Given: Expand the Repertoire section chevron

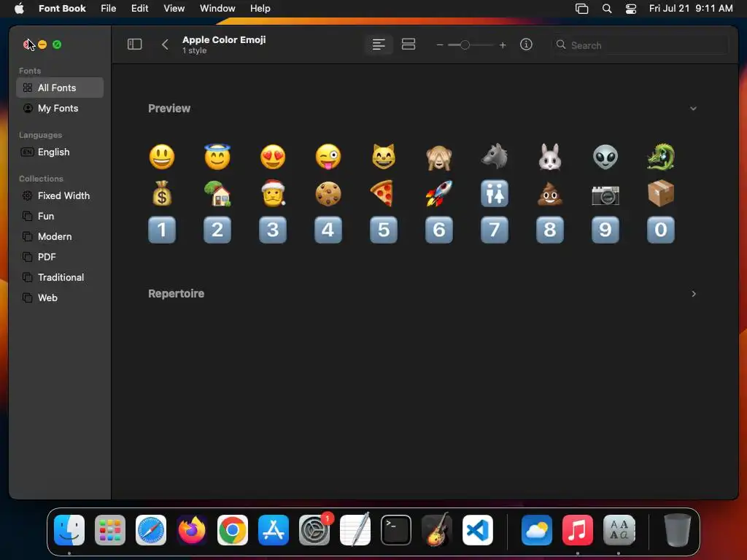Looking at the screenshot, I should (x=694, y=294).
